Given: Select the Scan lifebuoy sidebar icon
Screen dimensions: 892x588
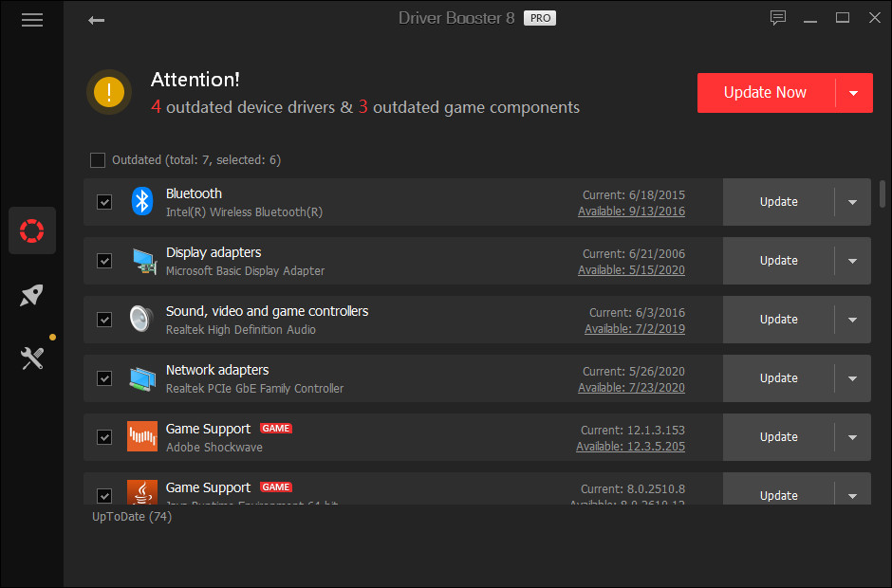Looking at the screenshot, I should [32, 230].
